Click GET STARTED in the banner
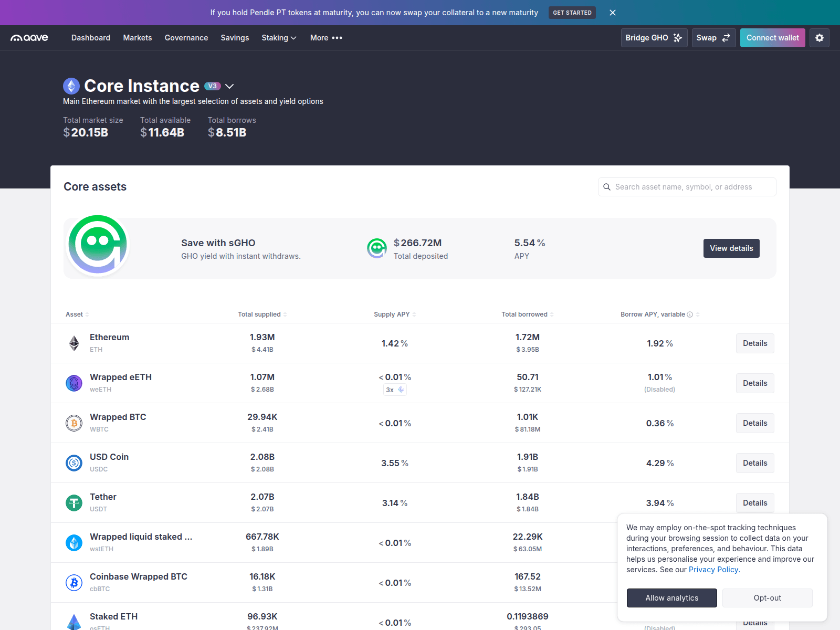 pos(572,13)
